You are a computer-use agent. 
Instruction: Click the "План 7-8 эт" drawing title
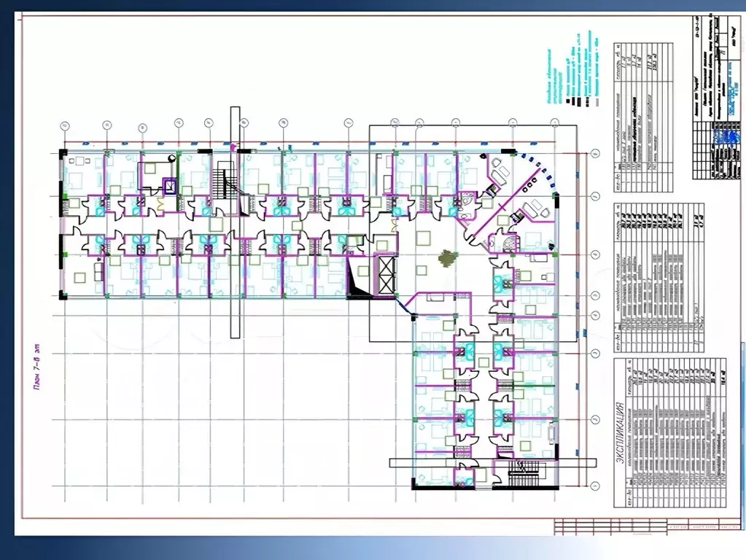click(38, 365)
